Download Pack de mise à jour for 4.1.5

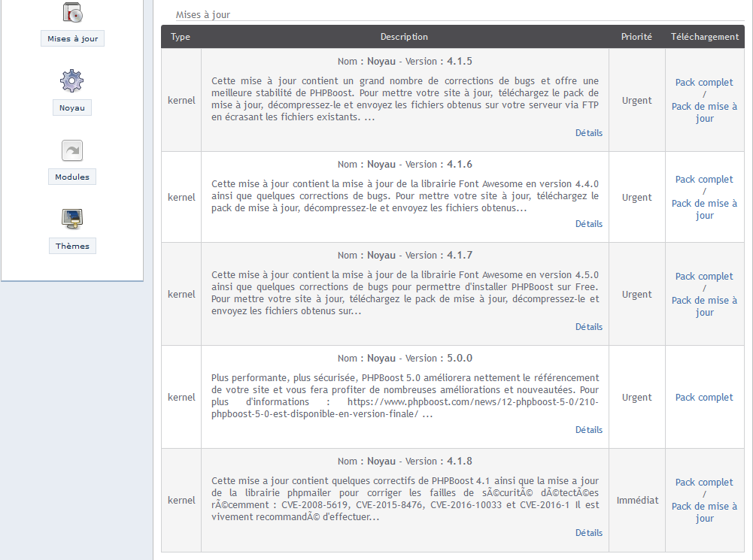(x=704, y=113)
